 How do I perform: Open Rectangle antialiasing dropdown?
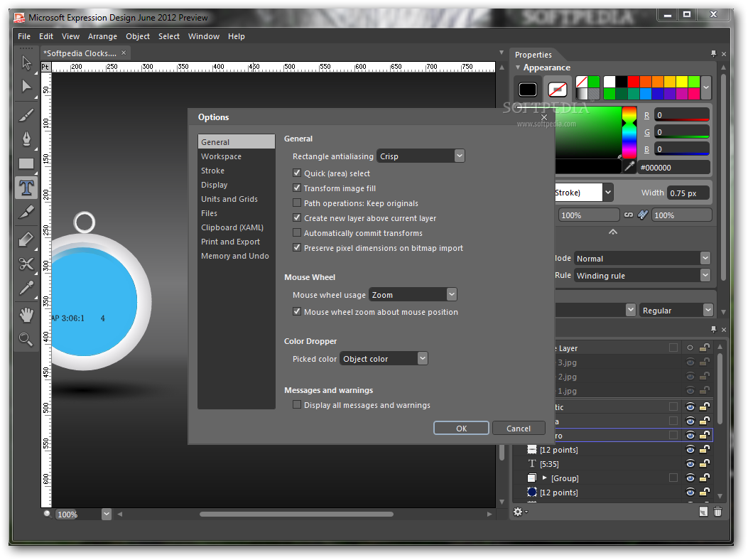[421, 156]
